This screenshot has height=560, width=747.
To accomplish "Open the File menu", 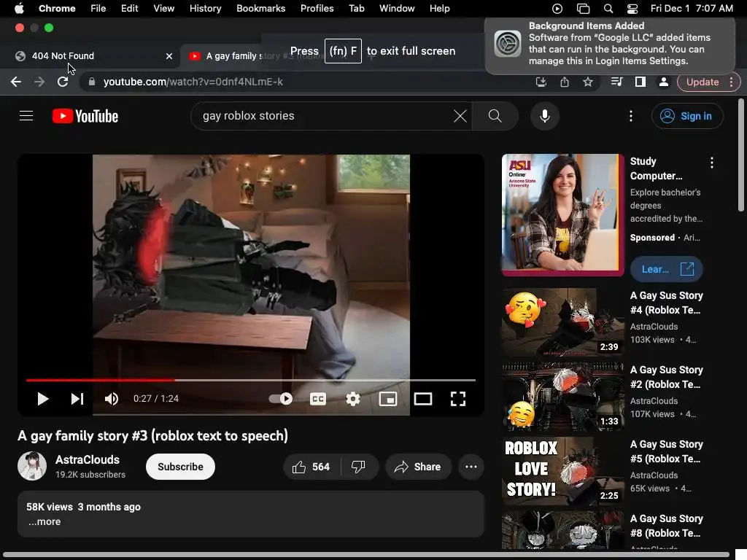I will (98, 9).
